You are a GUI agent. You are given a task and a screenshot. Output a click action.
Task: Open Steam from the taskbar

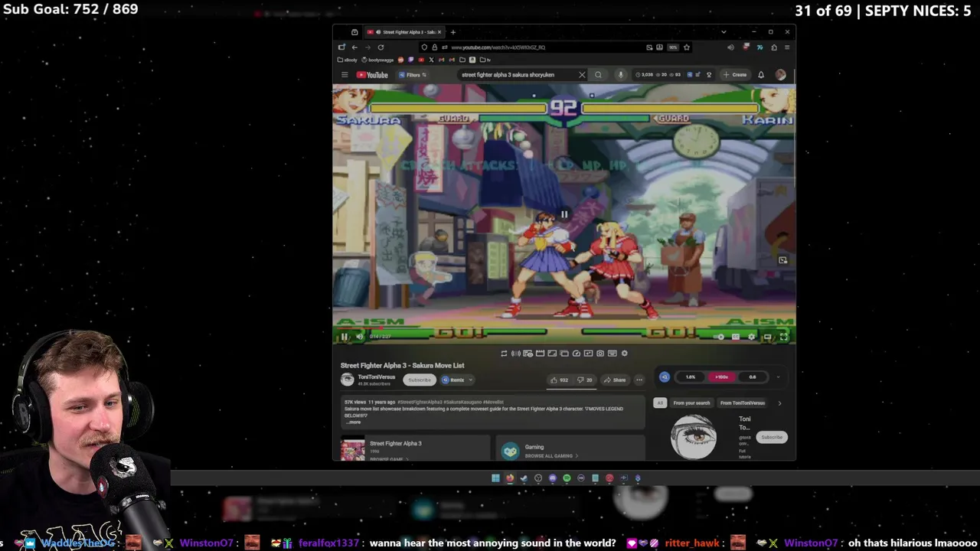coord(524,478)
